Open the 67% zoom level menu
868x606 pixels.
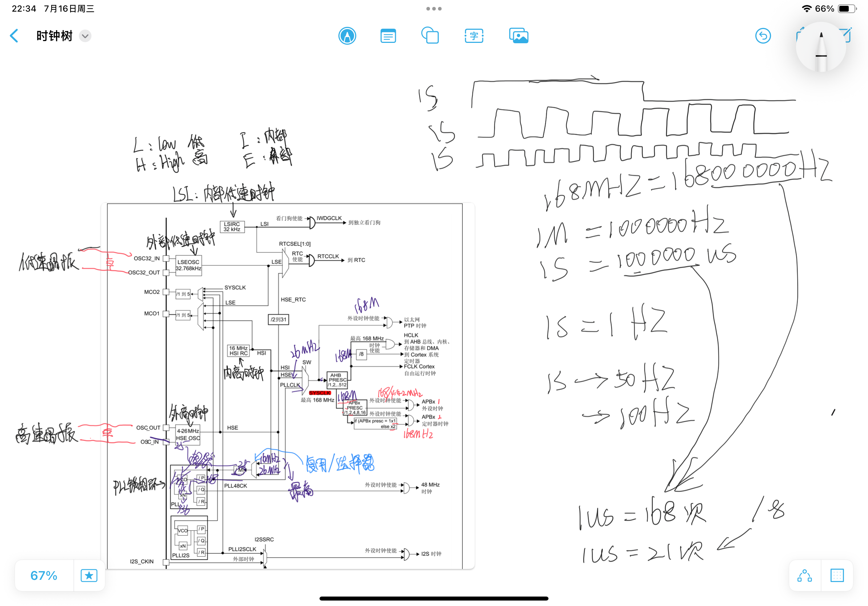[x=44, y=575]
